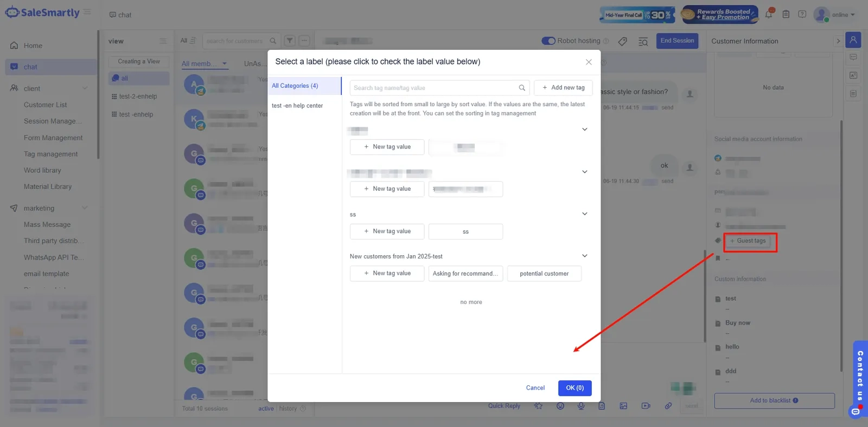Open Mass Message menu item
Viewport: 868px width, 427px height.
click(47, 224)
